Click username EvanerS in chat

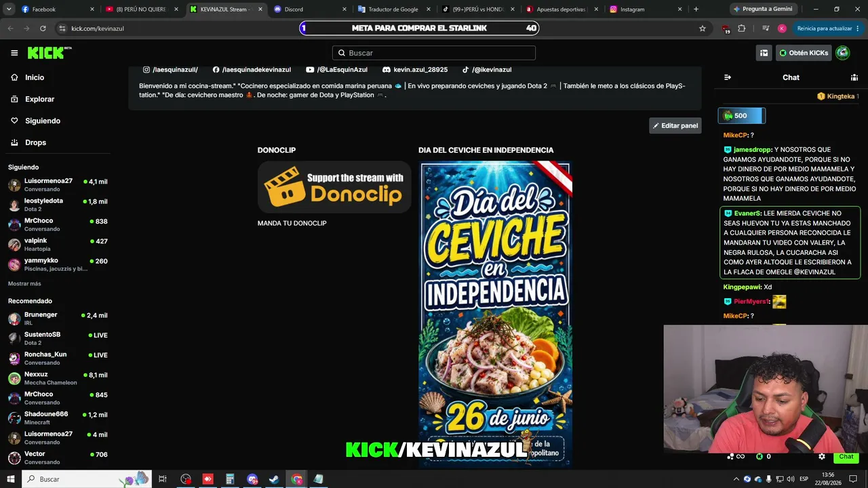(x=747, y=213)
